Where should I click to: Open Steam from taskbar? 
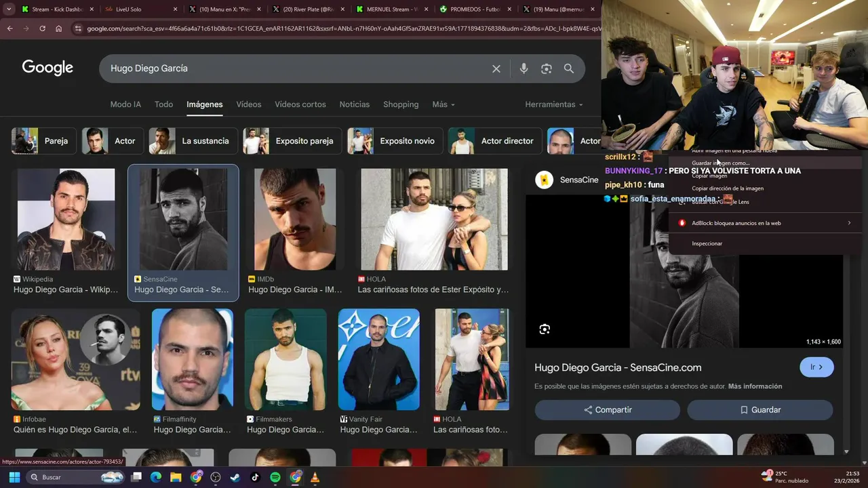point(235,477)
